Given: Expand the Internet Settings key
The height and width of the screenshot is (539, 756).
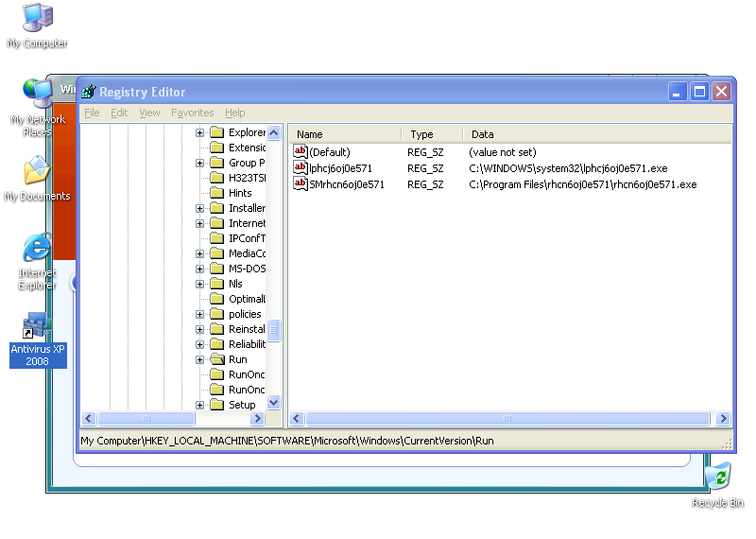Looking at the screenshot, I should click(x=199, y=223).
